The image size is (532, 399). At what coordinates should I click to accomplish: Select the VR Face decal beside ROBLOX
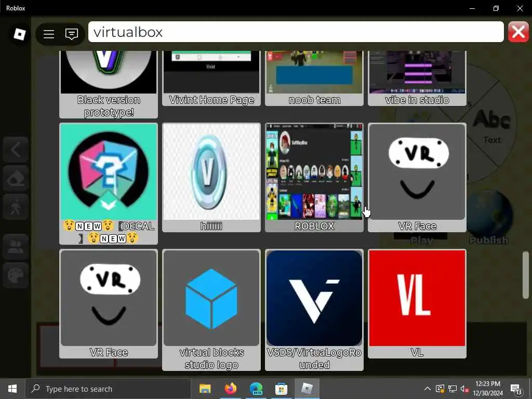point(417,178)
